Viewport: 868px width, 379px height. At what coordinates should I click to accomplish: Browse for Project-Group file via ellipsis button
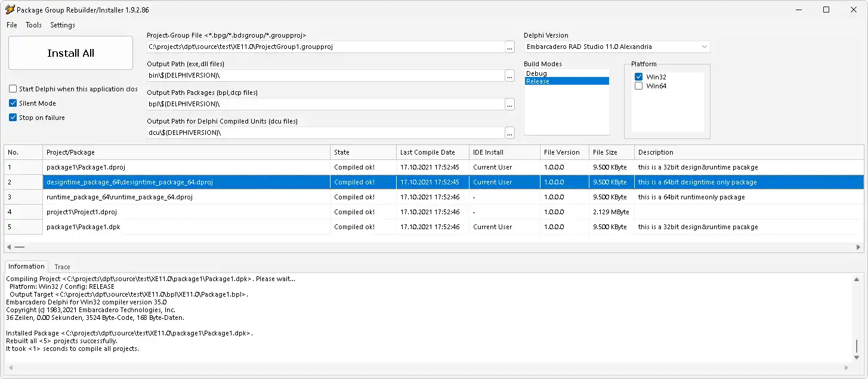509,47
